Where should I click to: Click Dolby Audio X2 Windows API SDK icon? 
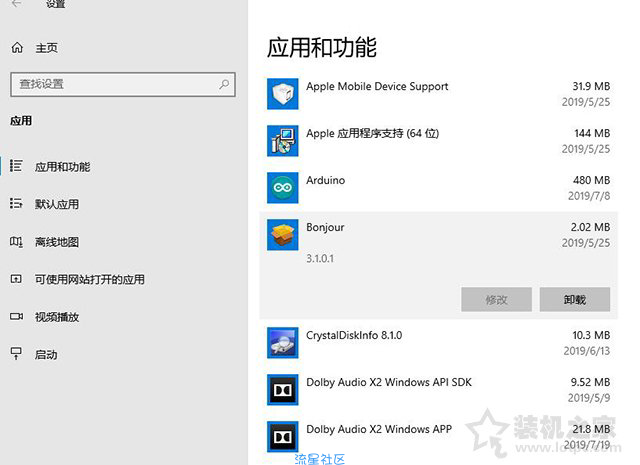tap(282, 390)
